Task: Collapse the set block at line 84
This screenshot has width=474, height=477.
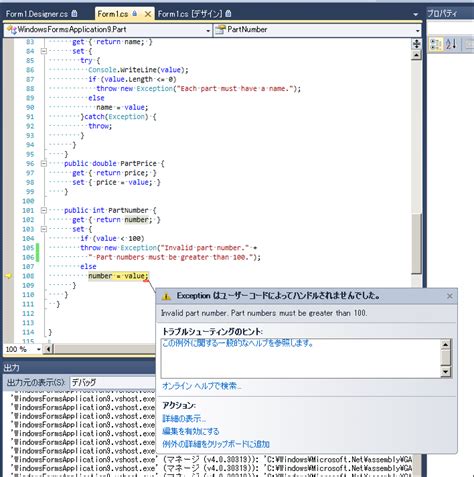Action: 43,51
